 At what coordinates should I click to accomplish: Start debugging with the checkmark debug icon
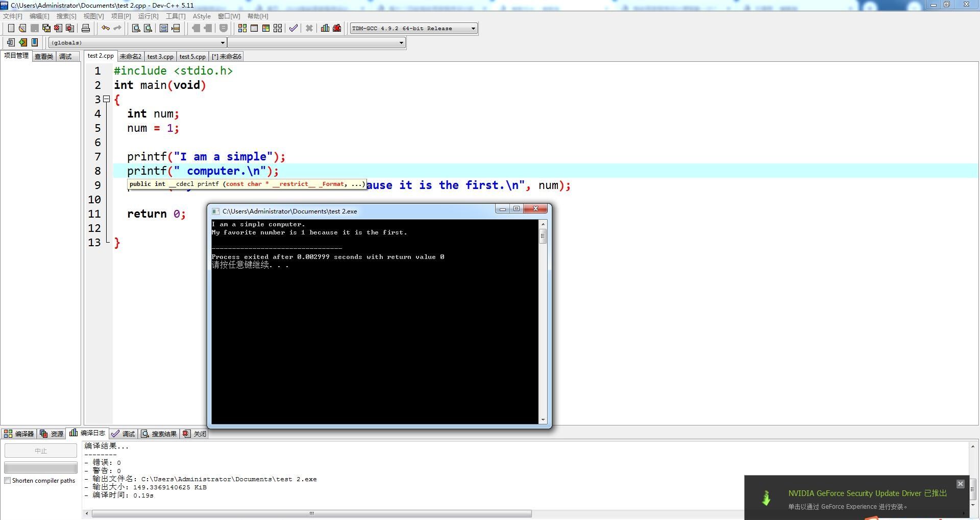[x=293, y=28]
